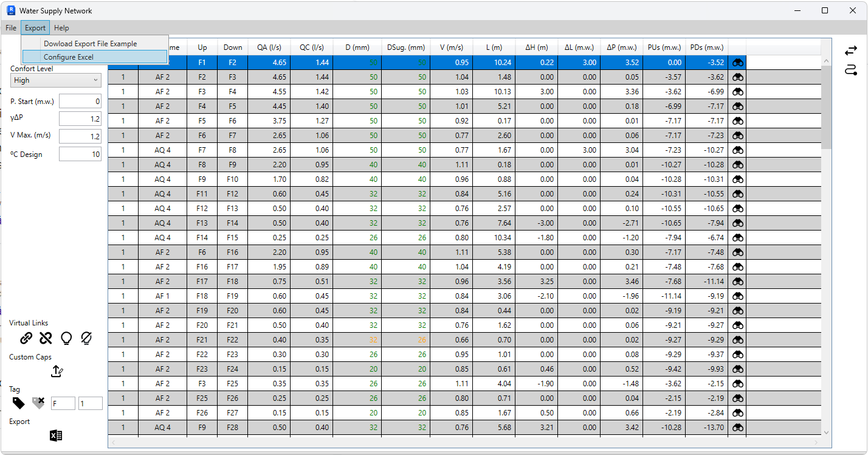Click the 7.64 length cell
The height and width of the screenshot is (455, 868).
coord(494,223)
